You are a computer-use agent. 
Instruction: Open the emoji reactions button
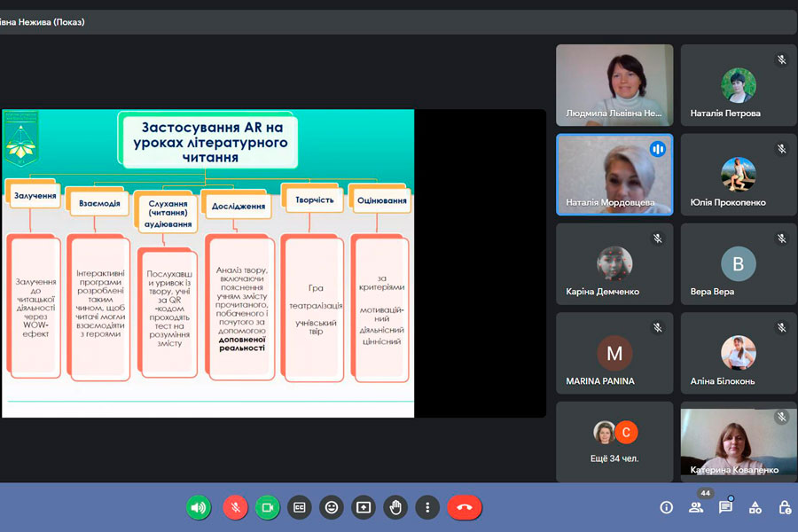point(332,507)
